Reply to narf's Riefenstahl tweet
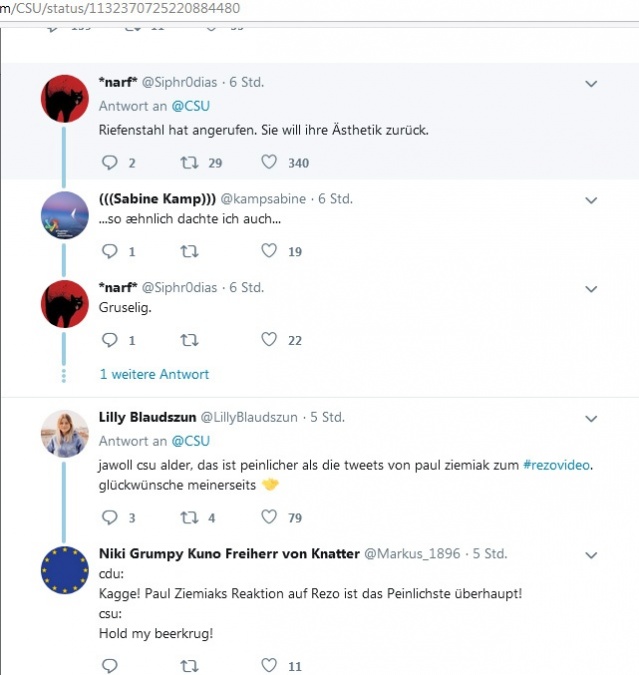Screen dimensions: 639x675 (x=110, y=162)
